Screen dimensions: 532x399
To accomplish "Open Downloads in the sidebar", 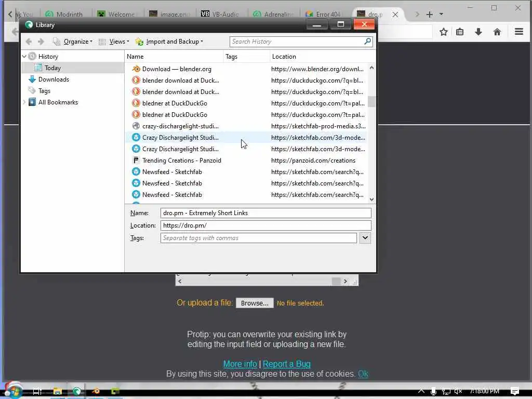I will 54,79.
